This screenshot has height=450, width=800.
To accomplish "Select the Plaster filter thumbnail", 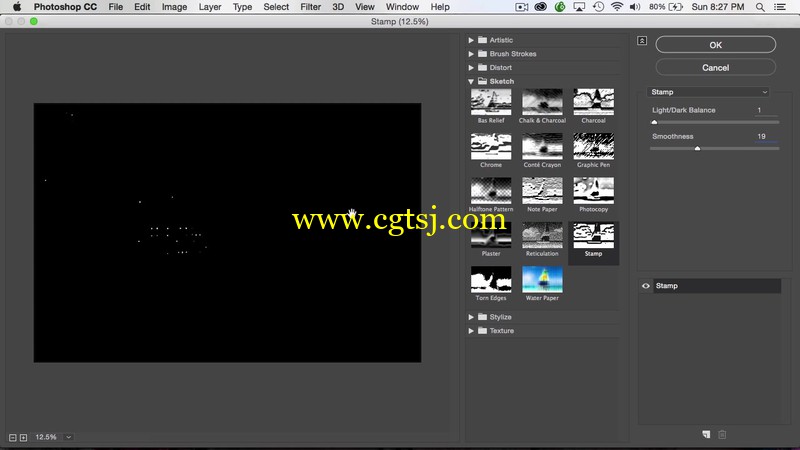I will pos(491,235).
